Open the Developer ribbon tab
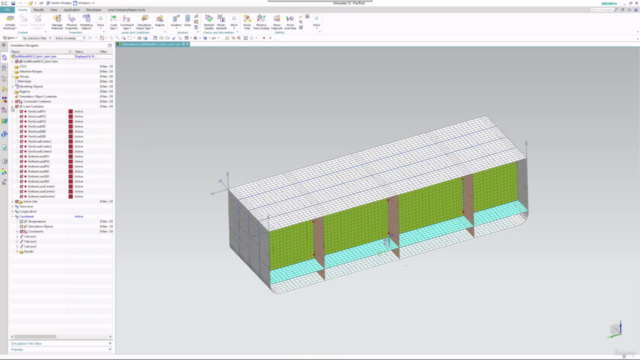640x360 pixels. pyautogui.click(x=93, y=10)
